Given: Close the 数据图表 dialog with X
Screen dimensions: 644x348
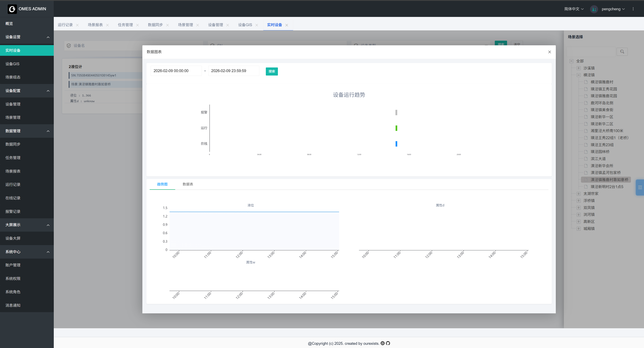Looking at the screenshot, I should click(549, 52).
